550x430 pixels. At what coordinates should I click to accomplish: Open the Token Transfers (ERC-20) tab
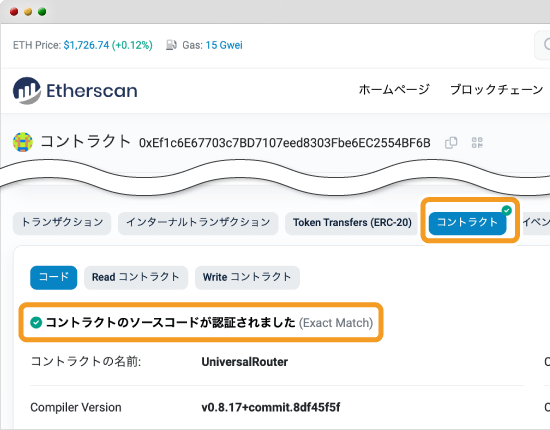coord(352,223)
